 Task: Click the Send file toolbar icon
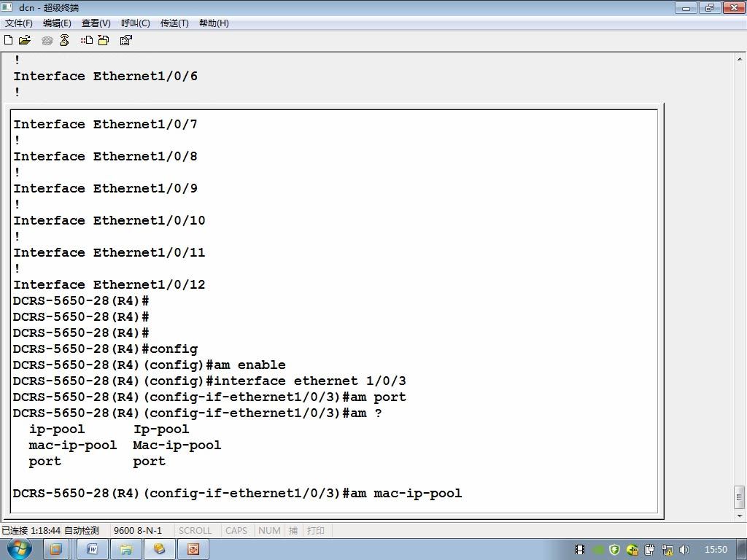pos(87,40)
